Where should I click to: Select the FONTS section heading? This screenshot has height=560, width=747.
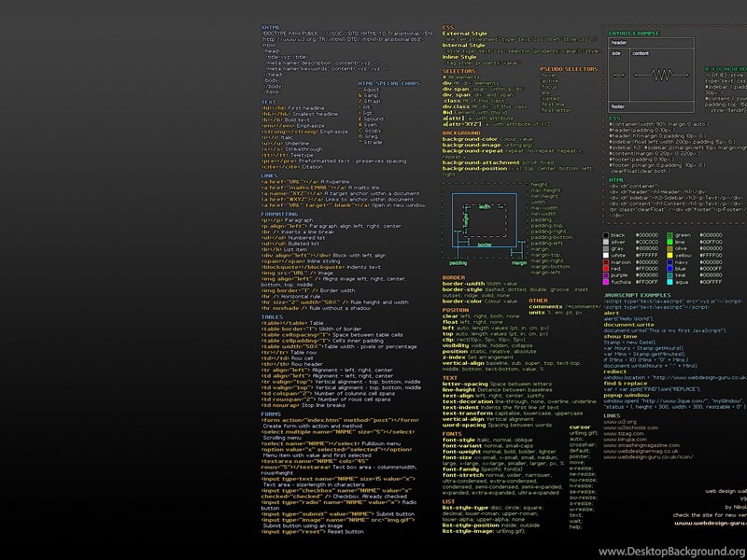click(452, 434)
